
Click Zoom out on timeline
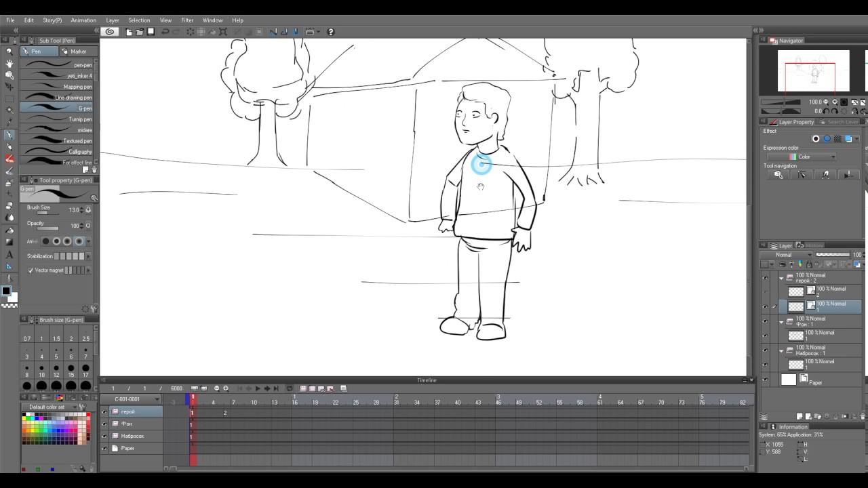pyautogui.click(x=216, y=388)
